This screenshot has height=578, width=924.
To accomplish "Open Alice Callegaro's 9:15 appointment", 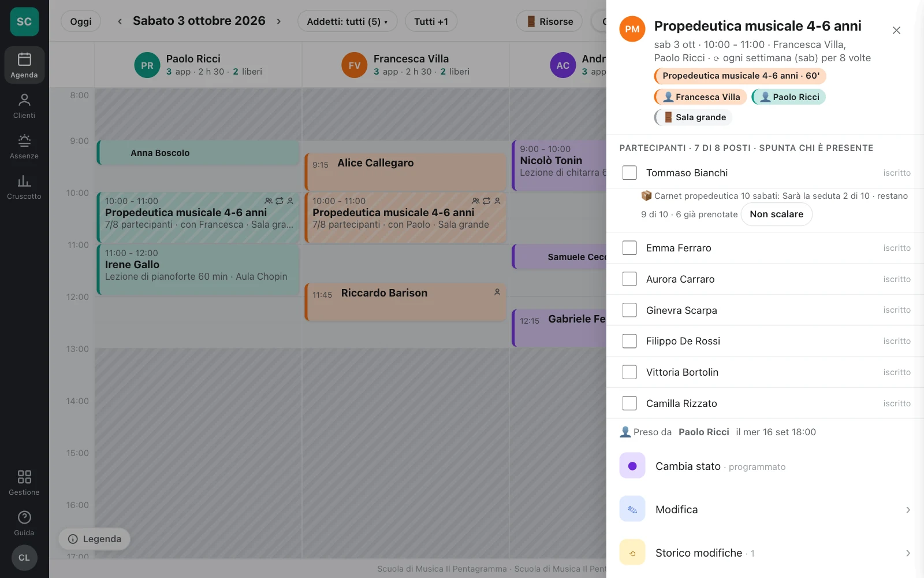I will 405,172.
